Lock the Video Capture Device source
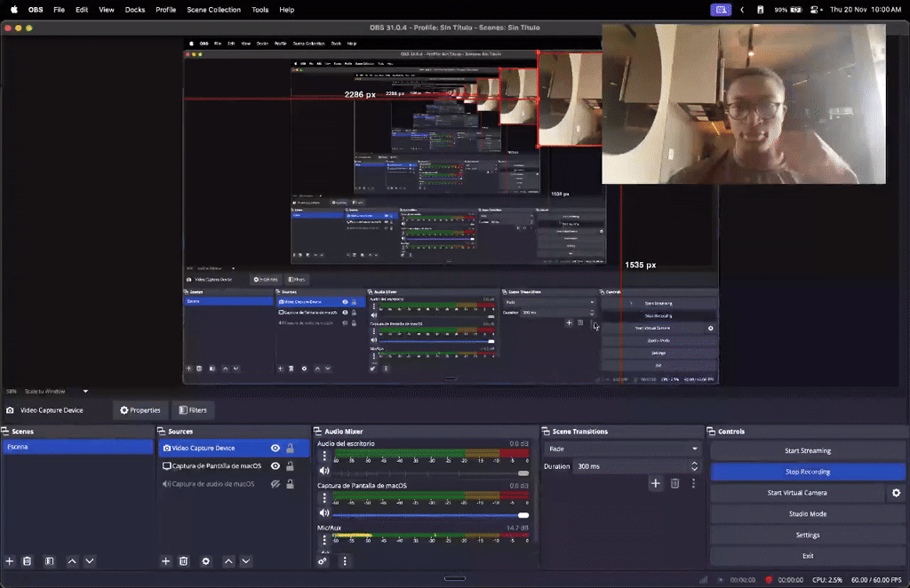This screenshot has width=910, height=588. [291, 448]
